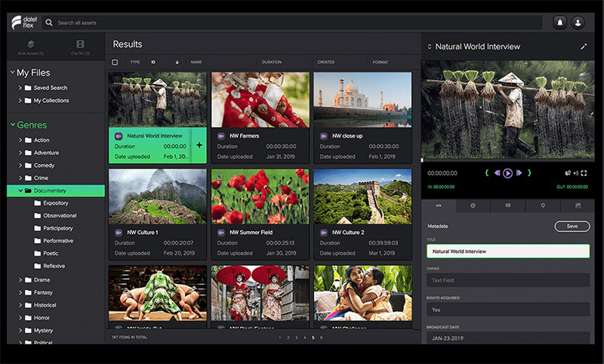Expand the My Collections folder
The image size is (604, 364).
[20, 100]
